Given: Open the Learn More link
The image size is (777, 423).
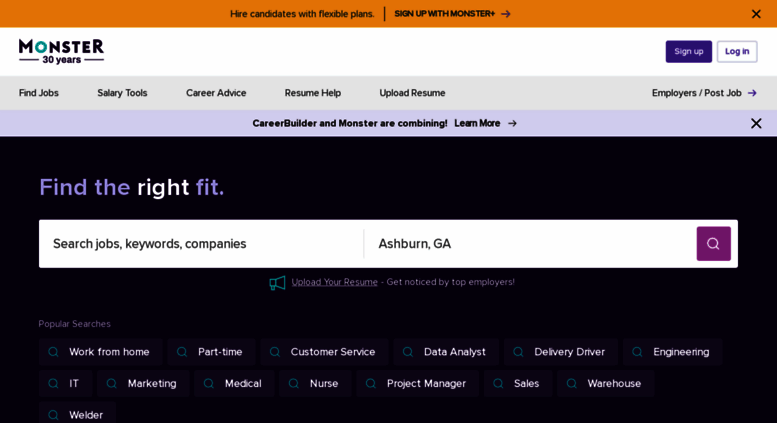Looking at the screenshot, I should coord(485,123).
